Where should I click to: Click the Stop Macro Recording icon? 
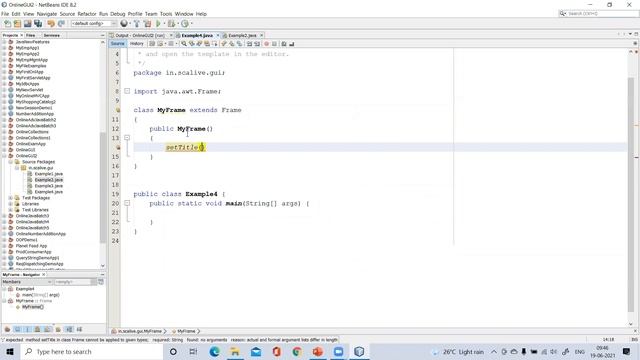pyautogui.click(x=274, y=44)
